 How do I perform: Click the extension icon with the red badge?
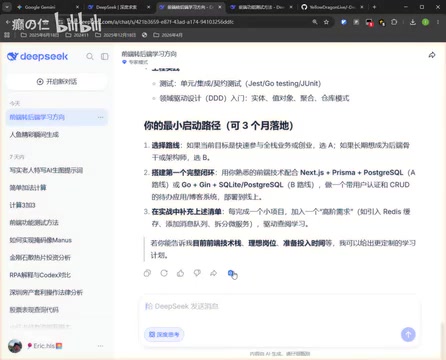pos(369,22)
